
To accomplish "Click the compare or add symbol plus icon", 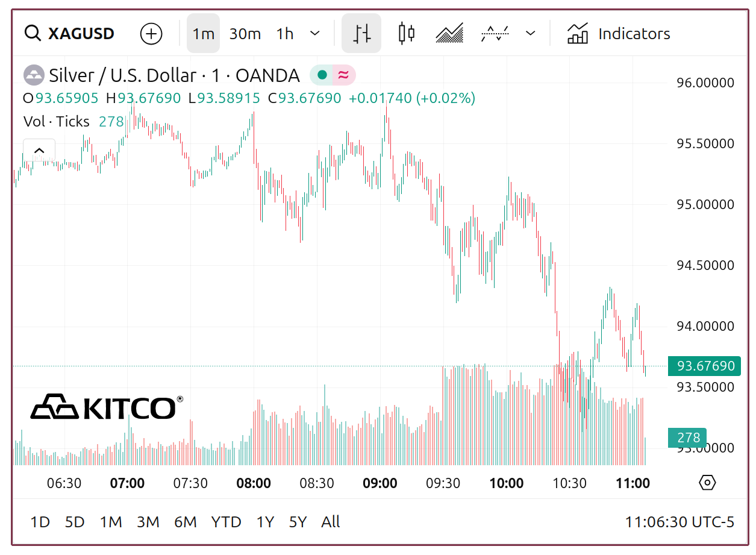I will pyautogui.click(x=151, y=34).
